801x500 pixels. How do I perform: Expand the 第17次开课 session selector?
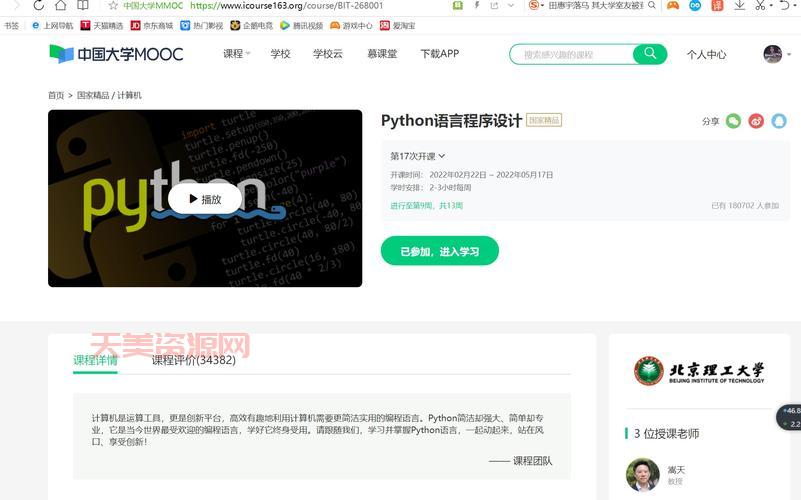tap(417, 156)
